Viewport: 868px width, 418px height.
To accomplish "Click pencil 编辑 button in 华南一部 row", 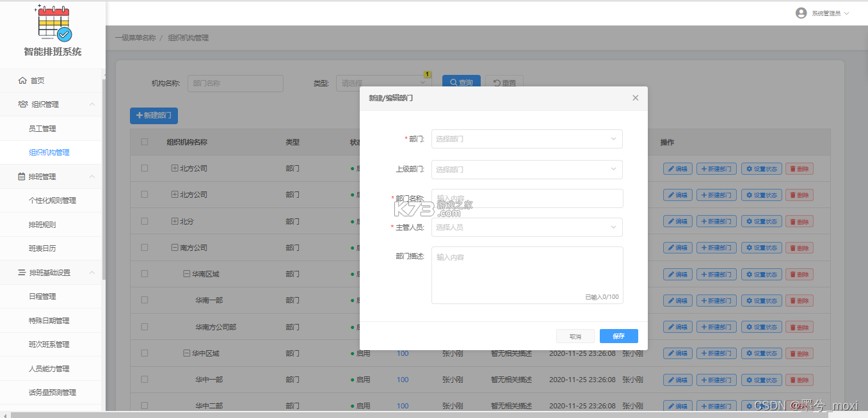I will [x=677, y=300].
